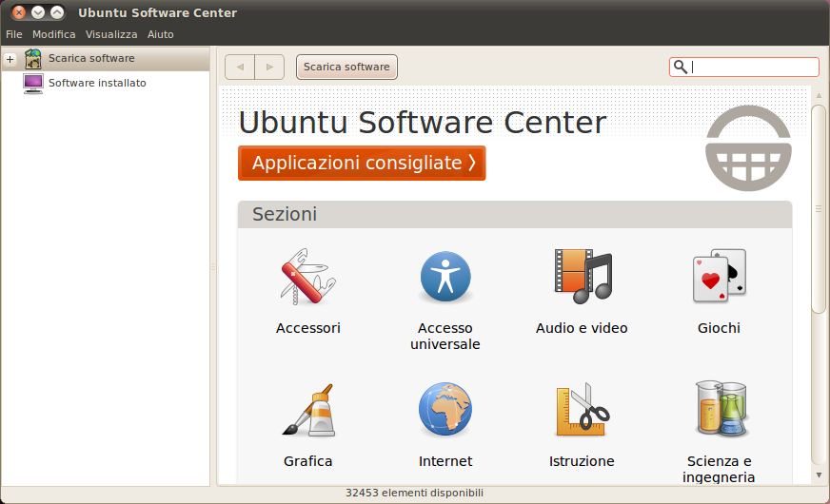The width and height of the screenshot is (830, 504).
Task: Click the scrollbar down arrow
Action: 819,475
